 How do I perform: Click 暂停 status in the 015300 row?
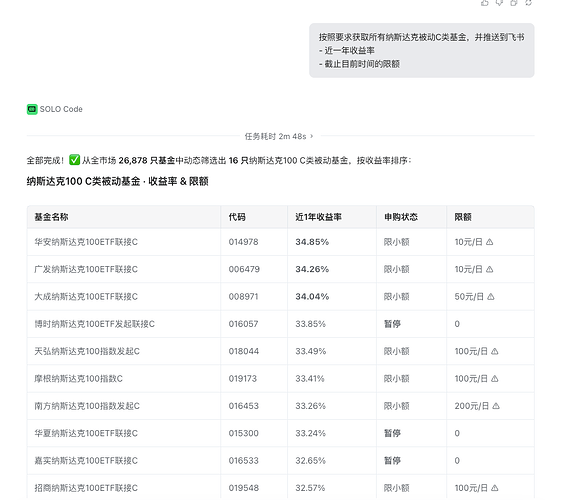pos(392,433)
